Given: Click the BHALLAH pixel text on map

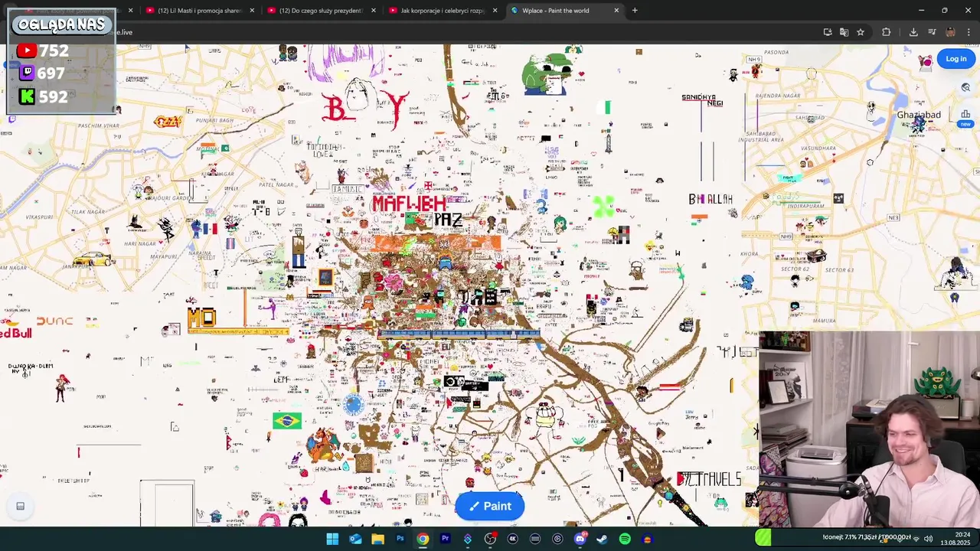Looking at the screenshot, I should click(710, 199).
